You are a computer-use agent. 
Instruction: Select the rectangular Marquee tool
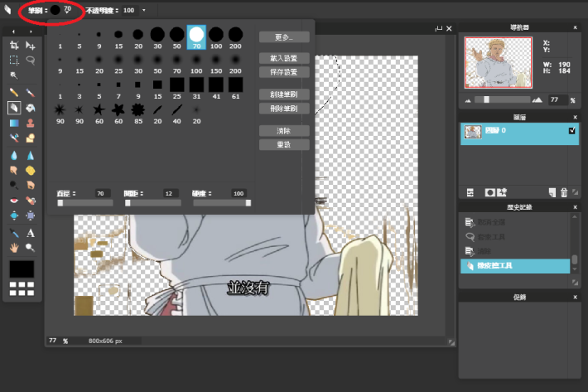14,60
